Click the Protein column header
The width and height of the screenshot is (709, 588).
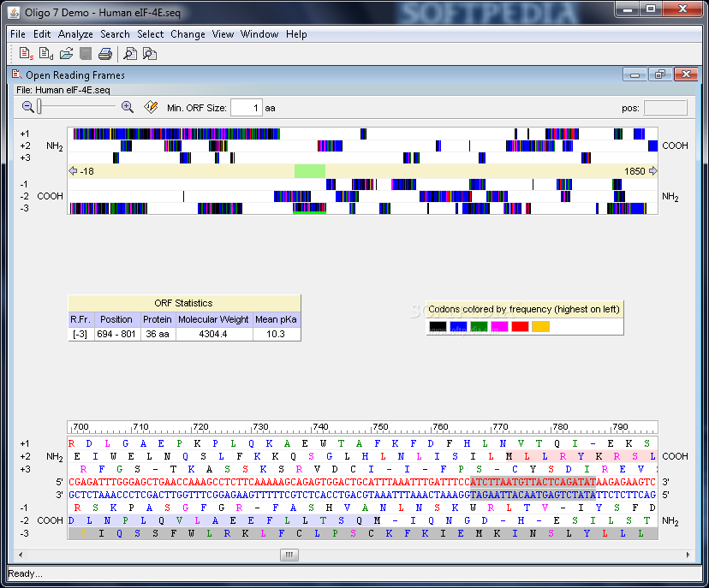click(158, 319)
